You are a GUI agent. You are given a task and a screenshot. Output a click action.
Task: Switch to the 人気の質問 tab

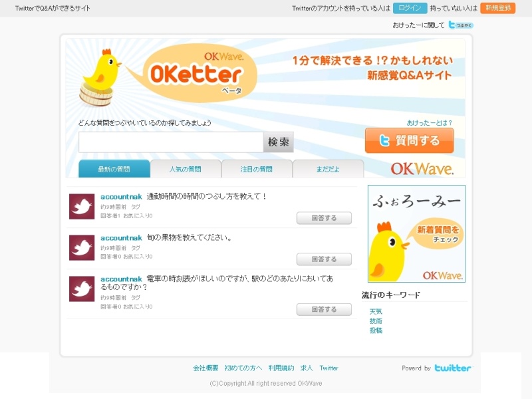(x=186, y=169)
